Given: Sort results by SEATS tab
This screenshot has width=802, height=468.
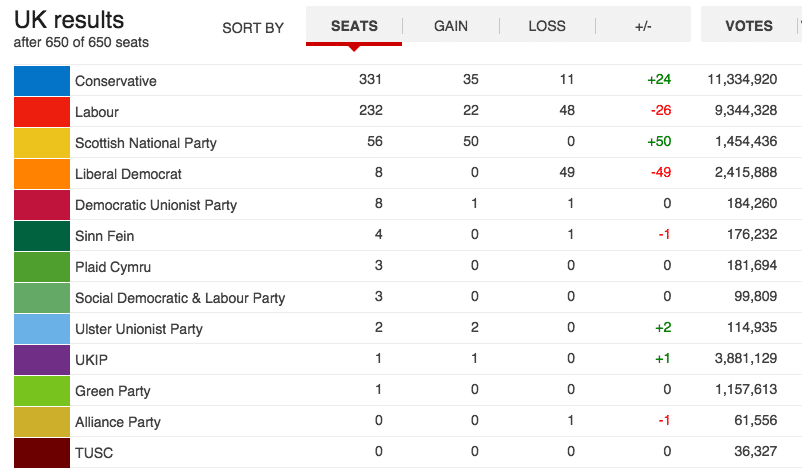Looking at the screenshot, I should 354,26.
